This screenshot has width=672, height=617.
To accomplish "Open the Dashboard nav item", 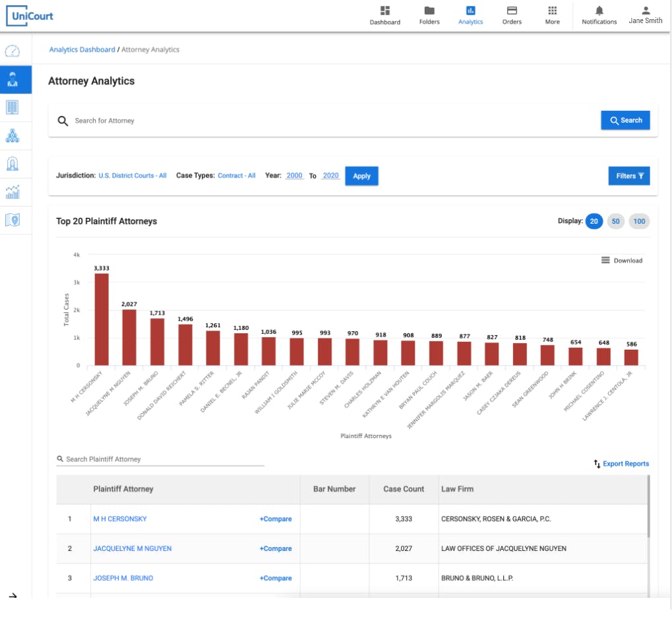I will point(385,15).
